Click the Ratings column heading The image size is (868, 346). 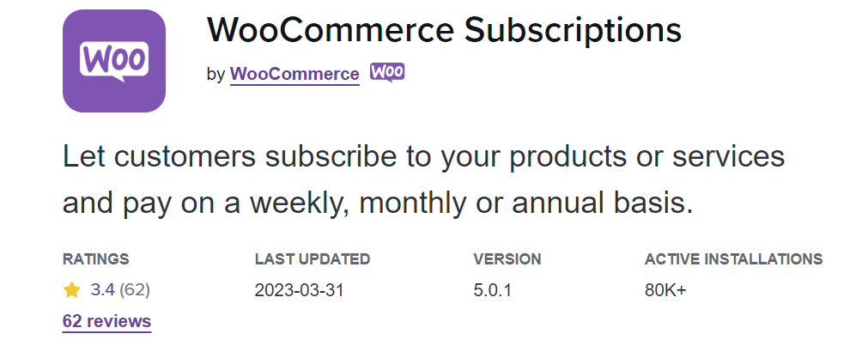coord(96,258)
